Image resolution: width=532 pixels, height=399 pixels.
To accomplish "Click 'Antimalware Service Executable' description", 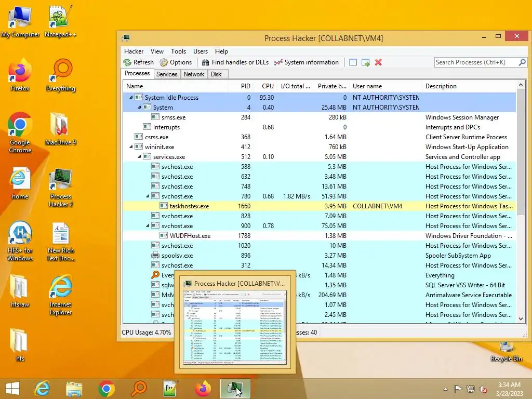I will (469, 295).
